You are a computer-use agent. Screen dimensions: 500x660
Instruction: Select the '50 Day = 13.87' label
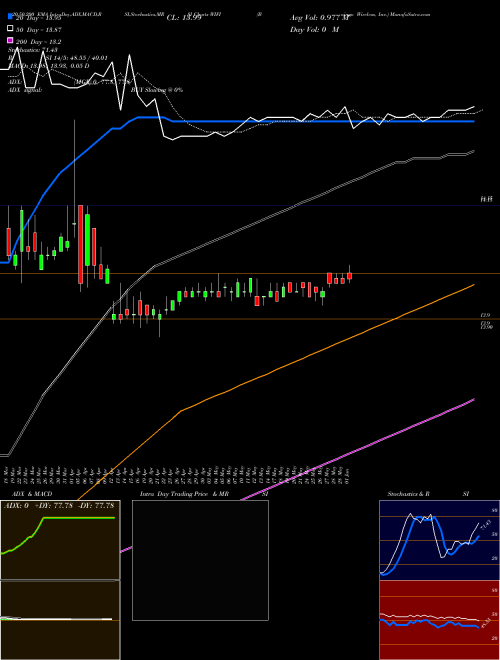pyautogui.click(x=38, y=29)
